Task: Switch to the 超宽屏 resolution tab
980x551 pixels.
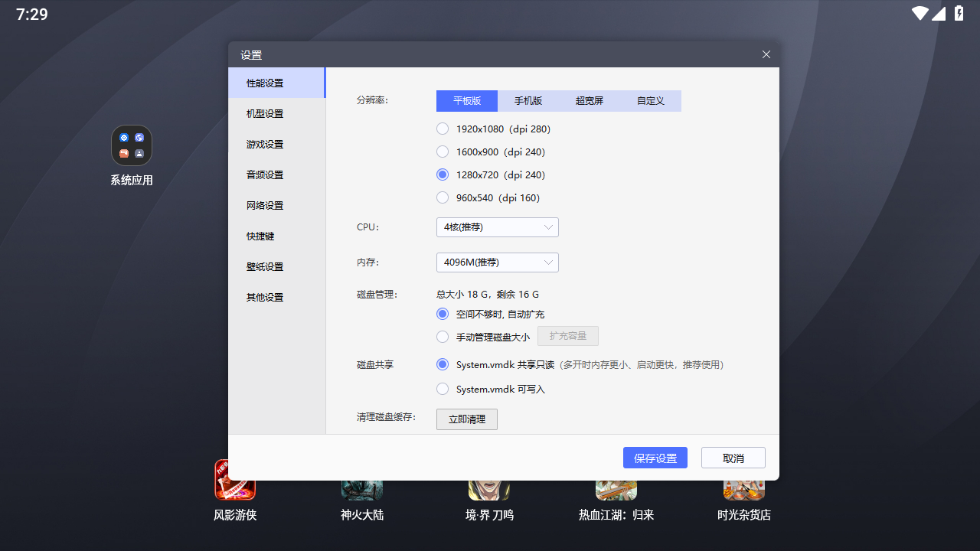Action: click(590, 101)
